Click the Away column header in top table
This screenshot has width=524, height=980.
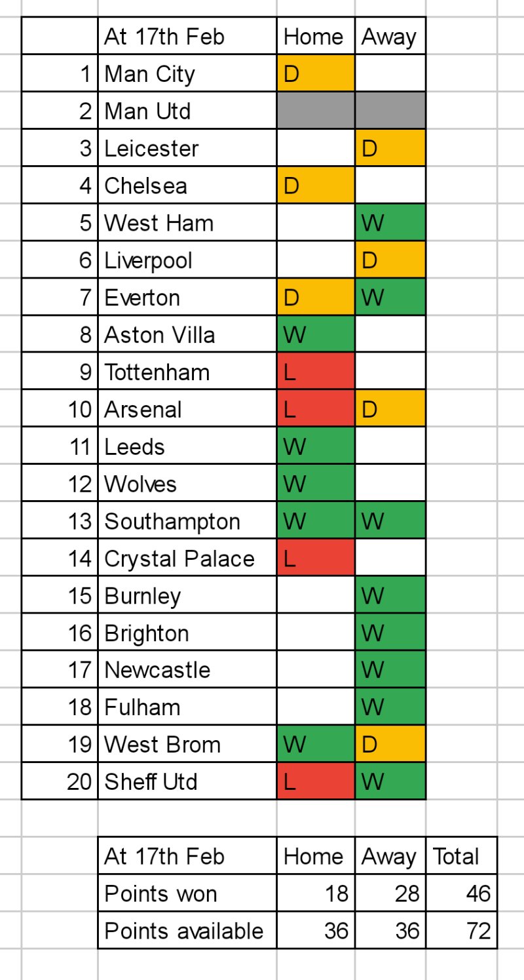point(390,36)
